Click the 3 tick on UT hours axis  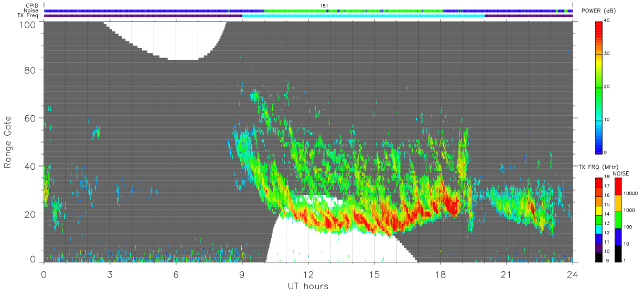click(110, 274)
